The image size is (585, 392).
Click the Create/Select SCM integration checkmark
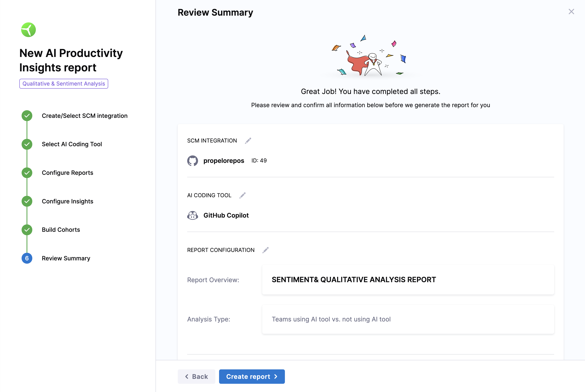(x=27, y=116)
